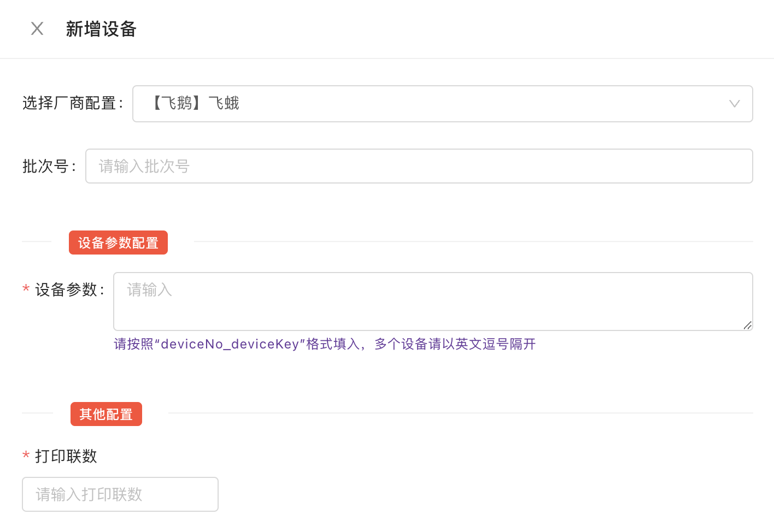
Task: Click the red asterisk beside 打印联数
Action: (26, 456)
